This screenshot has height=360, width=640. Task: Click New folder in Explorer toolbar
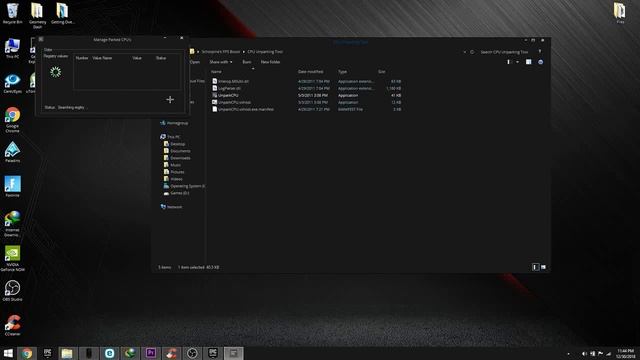[x=270, y=62]
